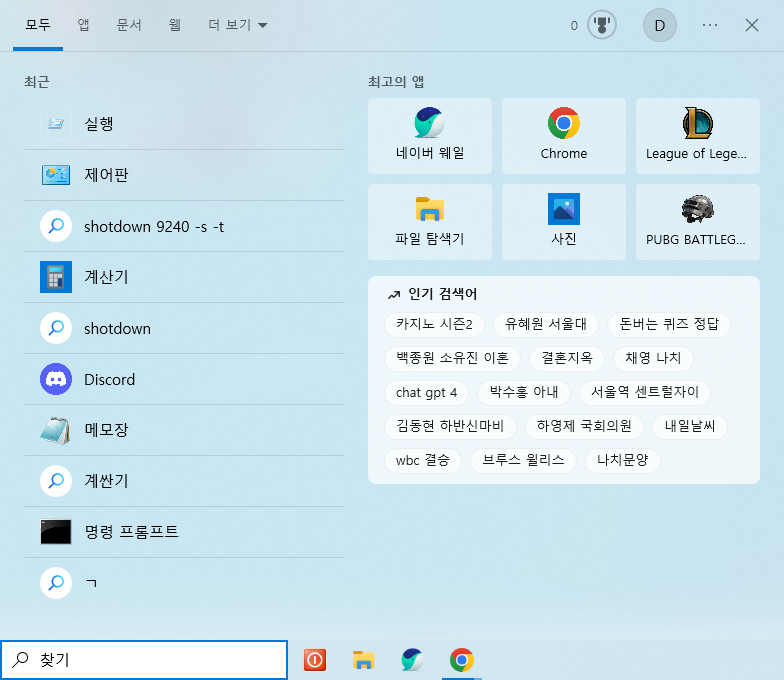This screenshot has height=680, width=784.
Task: Search trending term 브루스 윌리스
Action: click(x=523, y=460)
